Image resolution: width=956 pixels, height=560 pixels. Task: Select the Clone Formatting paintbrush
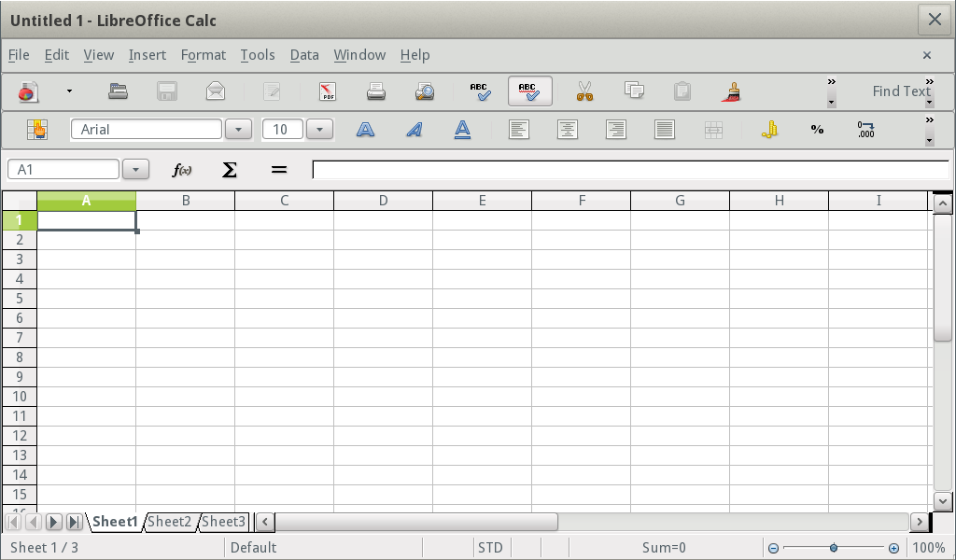pos(733,91)
